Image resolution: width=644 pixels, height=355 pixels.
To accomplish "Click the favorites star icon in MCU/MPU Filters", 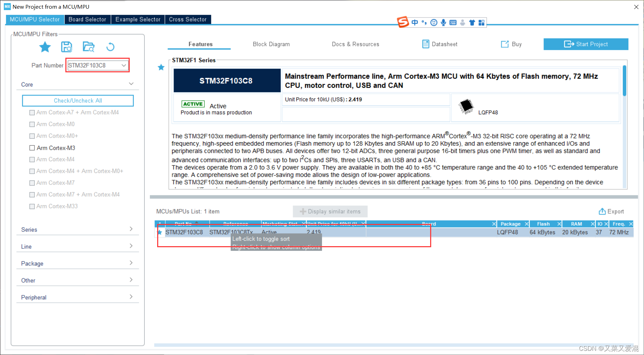I will [45, 47].
